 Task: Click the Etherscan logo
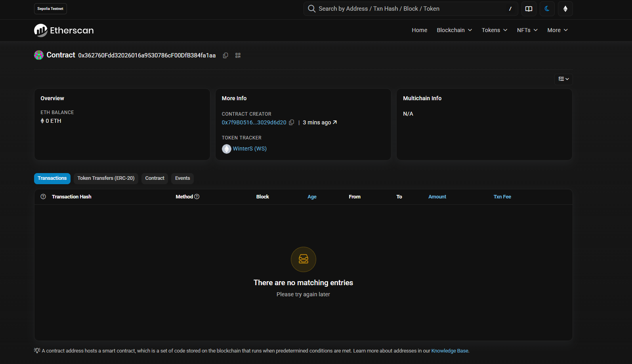(64, 30)
